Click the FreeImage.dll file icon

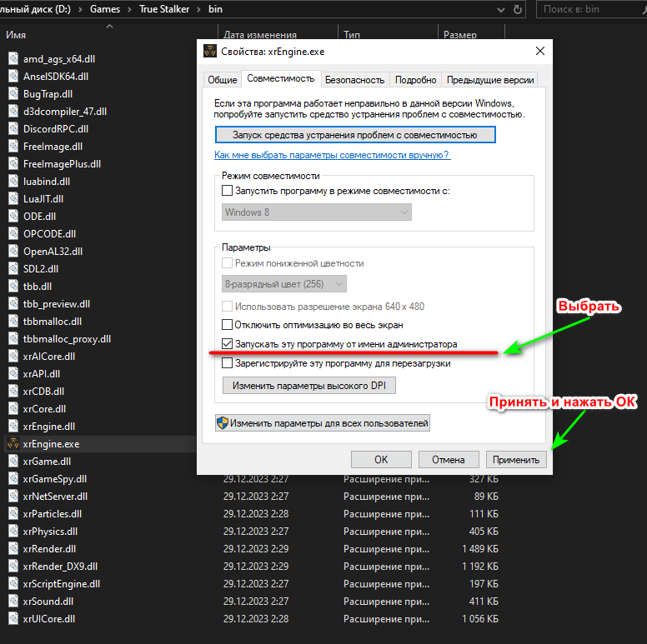click(x=13, y=147)
